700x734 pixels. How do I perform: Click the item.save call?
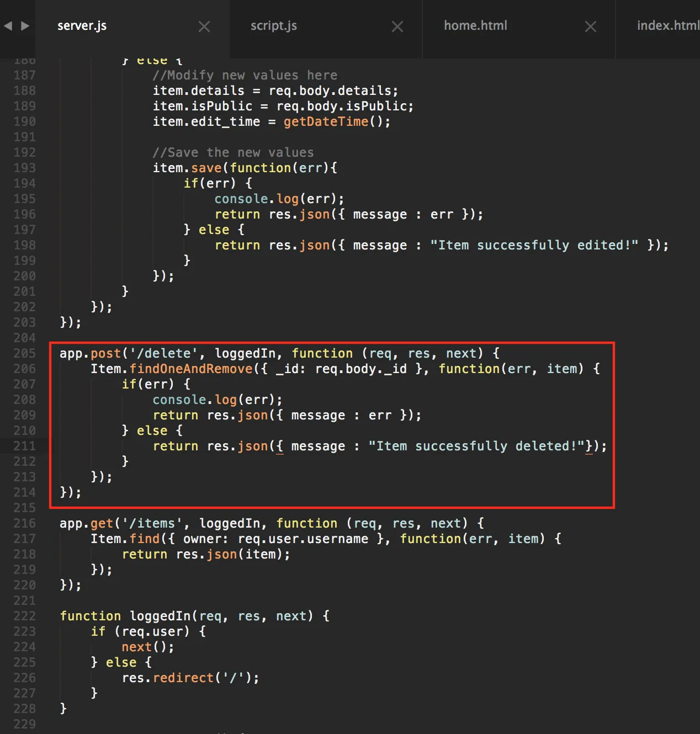(187, 168)
